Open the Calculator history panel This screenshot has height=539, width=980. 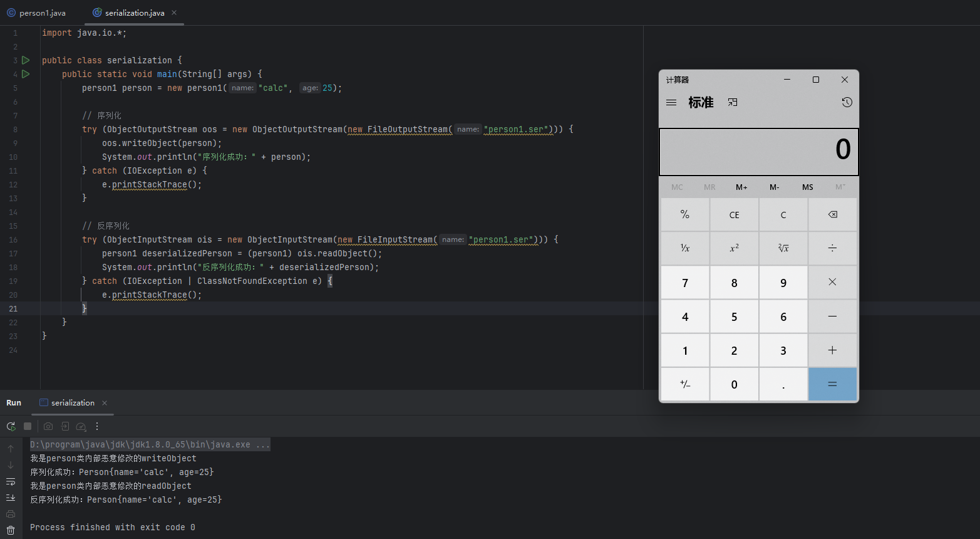point(847,102)
